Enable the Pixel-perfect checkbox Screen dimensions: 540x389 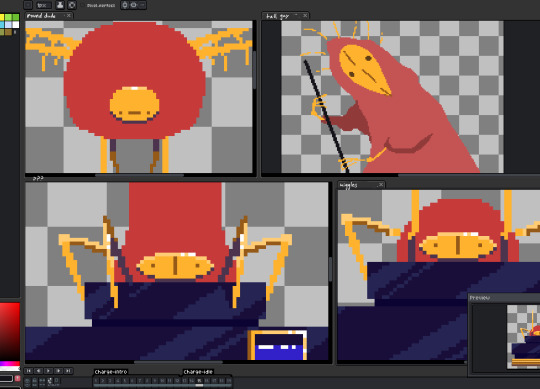tap(83, 5)
